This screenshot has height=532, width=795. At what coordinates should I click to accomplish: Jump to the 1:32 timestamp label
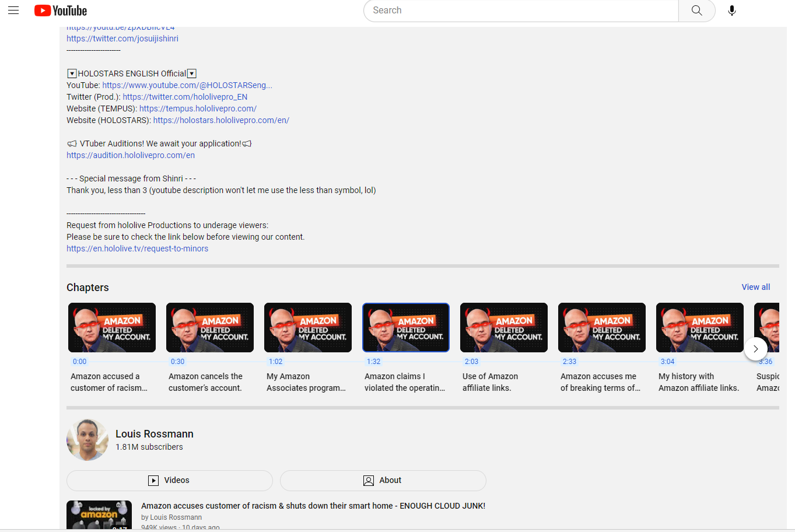tap(373, 362)
